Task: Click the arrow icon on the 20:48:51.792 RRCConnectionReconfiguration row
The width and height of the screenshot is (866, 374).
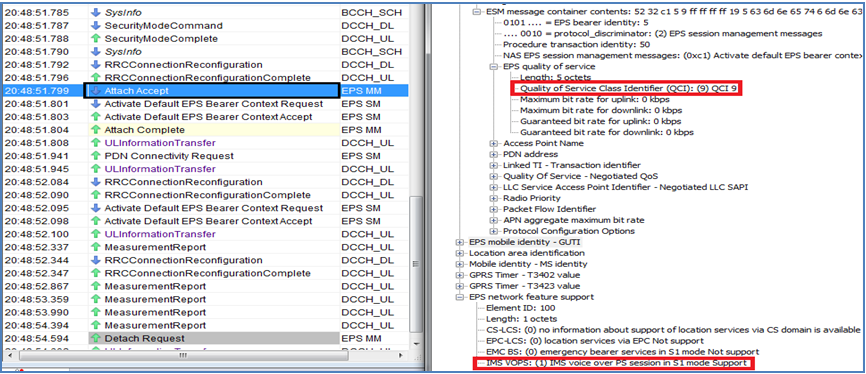Action: click(96, 65)
